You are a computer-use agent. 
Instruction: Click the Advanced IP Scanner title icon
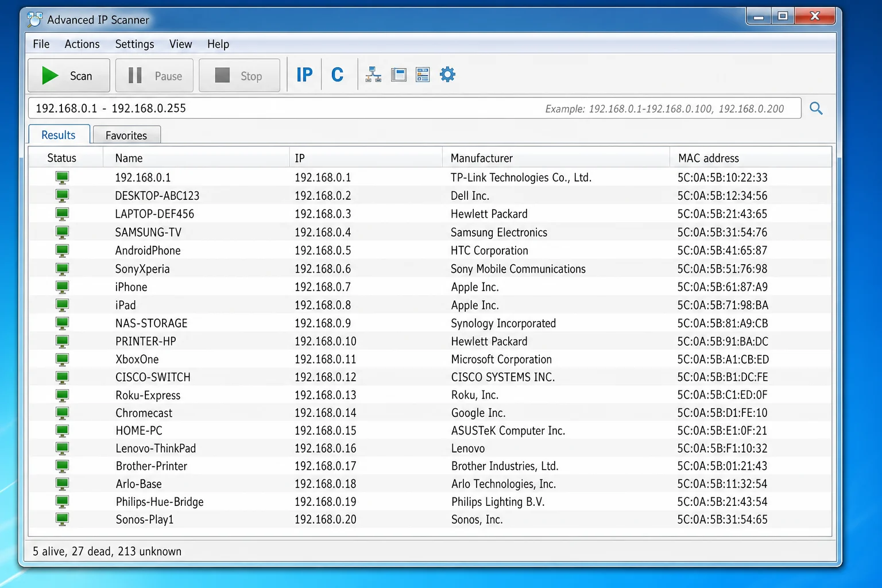pyautogui.click(x=34, y=20)
